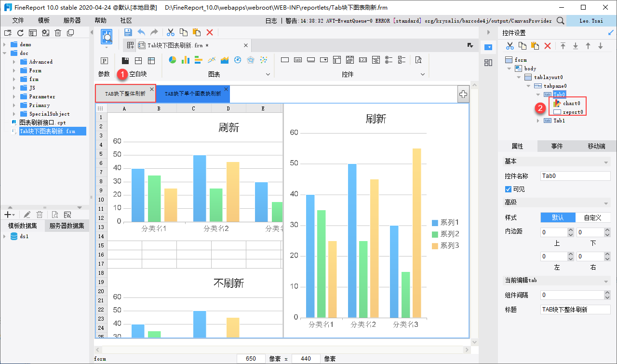Click the move-to-bottom arrow in 控件设置 panel
The height and width of the screenshot is (364, 617).
(x=576, y=46)
